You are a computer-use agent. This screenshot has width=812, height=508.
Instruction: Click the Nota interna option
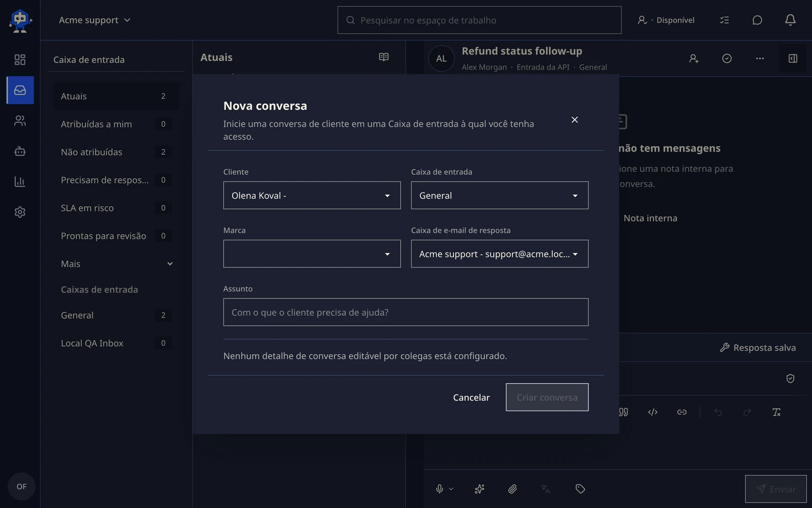pyautogui.click(x=650, y=218)
